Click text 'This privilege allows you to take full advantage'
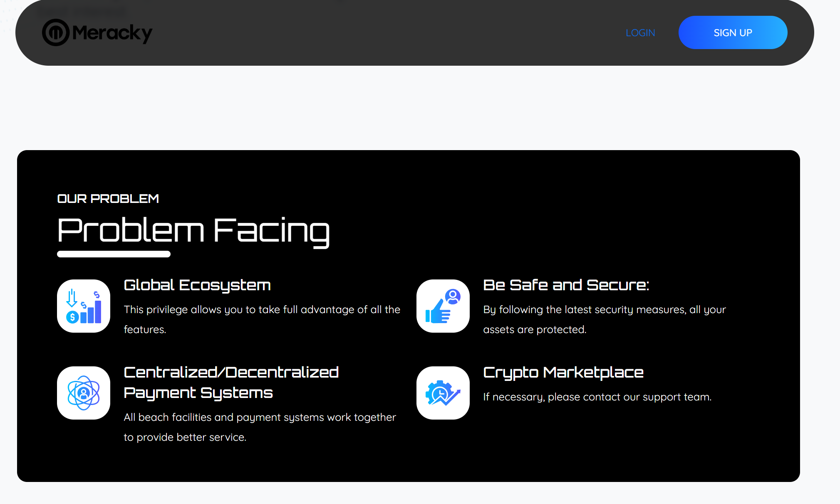 pos(239,310)
